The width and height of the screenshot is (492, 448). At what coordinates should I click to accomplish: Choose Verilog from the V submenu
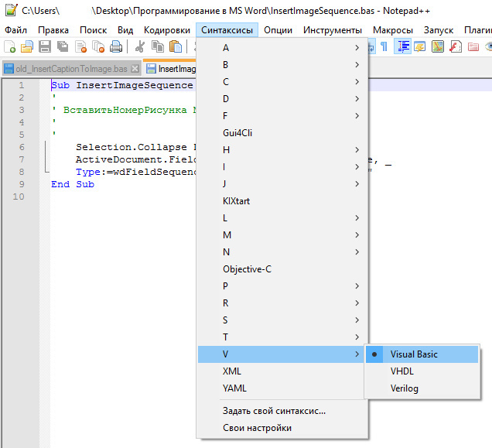point(422,388)
